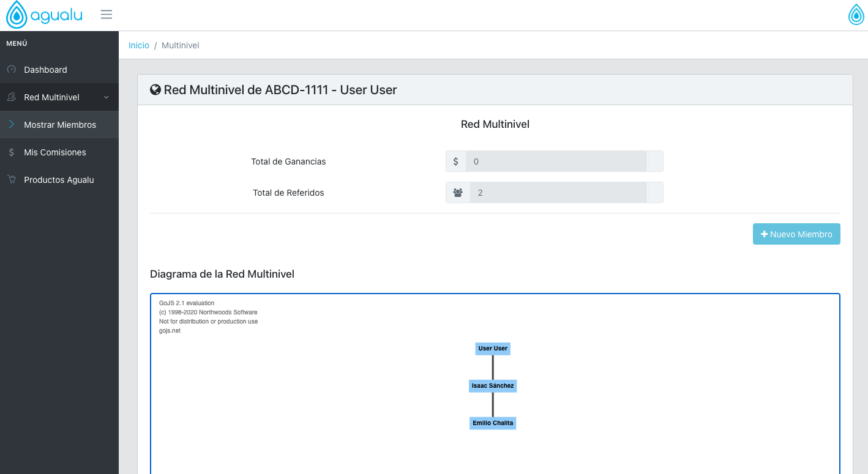Open the Dashboard menu item
This screenshot has height=474, width=868.
click(x=59, y=70)
